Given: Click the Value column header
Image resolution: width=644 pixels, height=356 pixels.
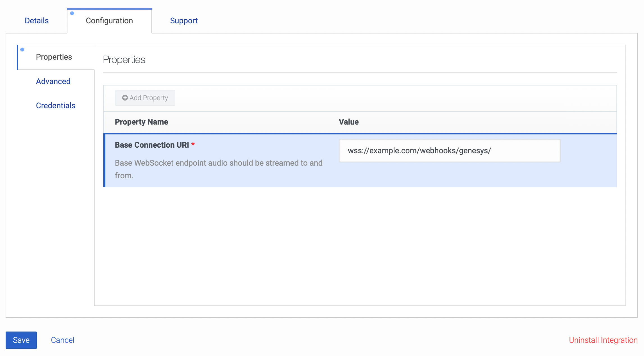Looking at the screenshot, I should point(348,122).
